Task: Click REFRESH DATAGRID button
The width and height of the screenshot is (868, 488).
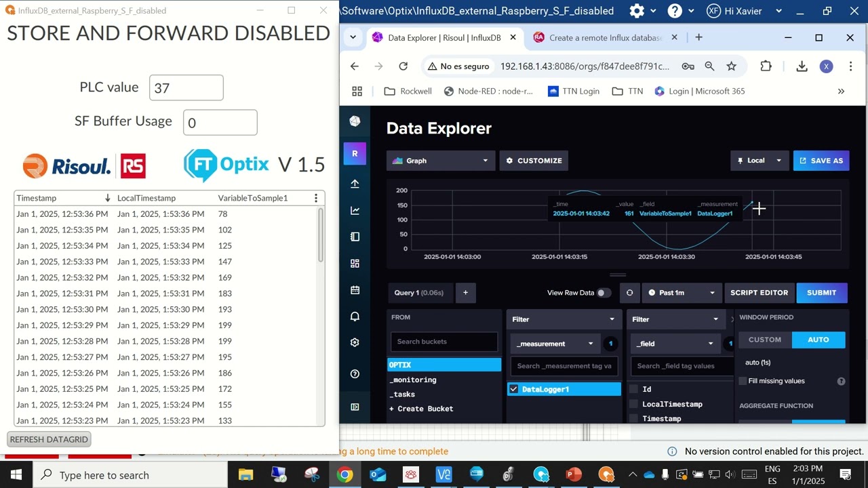Action: click(x=49, y=439)
